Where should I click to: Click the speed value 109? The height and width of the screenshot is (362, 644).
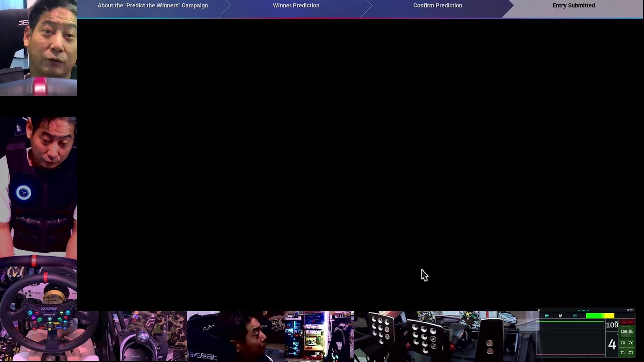pyautogui.click(x=612, y=325)
